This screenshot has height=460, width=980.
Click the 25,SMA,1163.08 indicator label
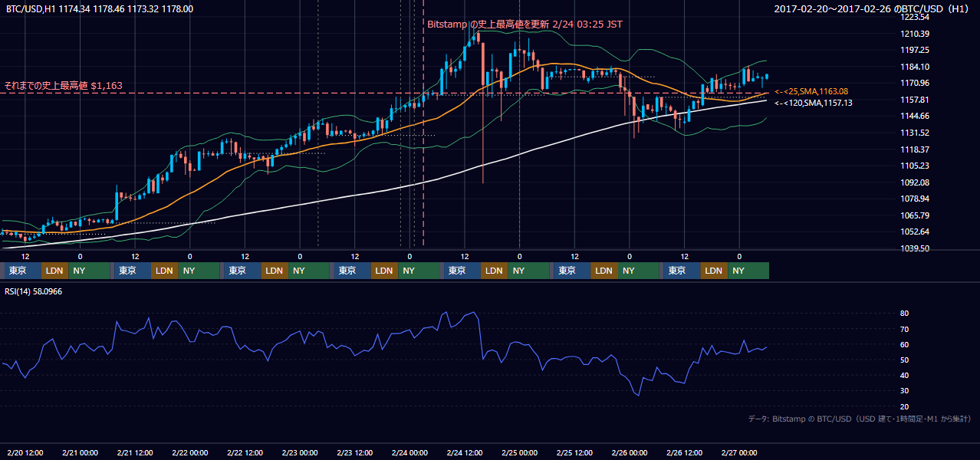(811, 91)
